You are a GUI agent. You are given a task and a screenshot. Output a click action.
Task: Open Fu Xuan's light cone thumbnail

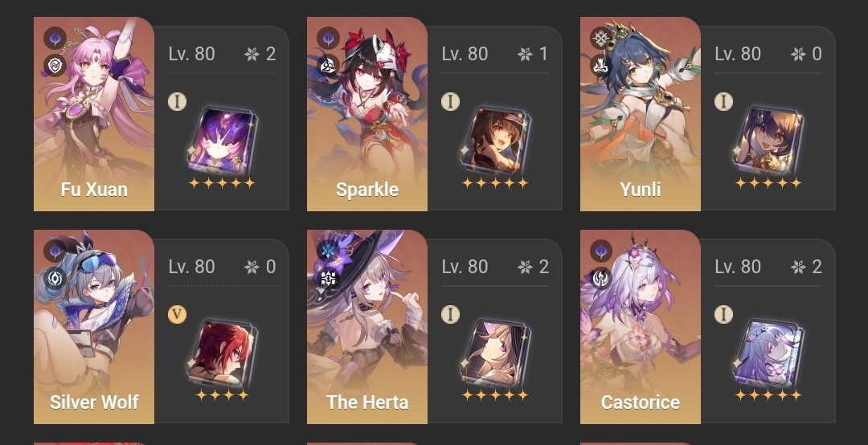click(x=222, y=141)
